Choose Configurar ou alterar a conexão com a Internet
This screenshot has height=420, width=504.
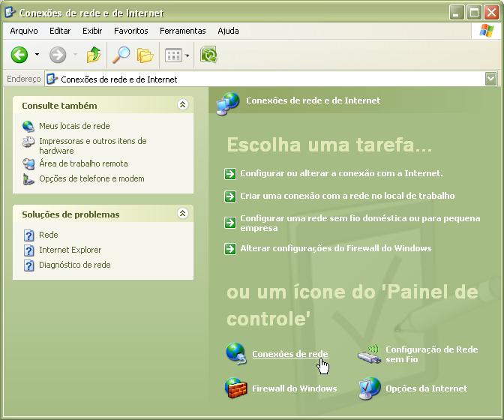click(x=341, y=173)
